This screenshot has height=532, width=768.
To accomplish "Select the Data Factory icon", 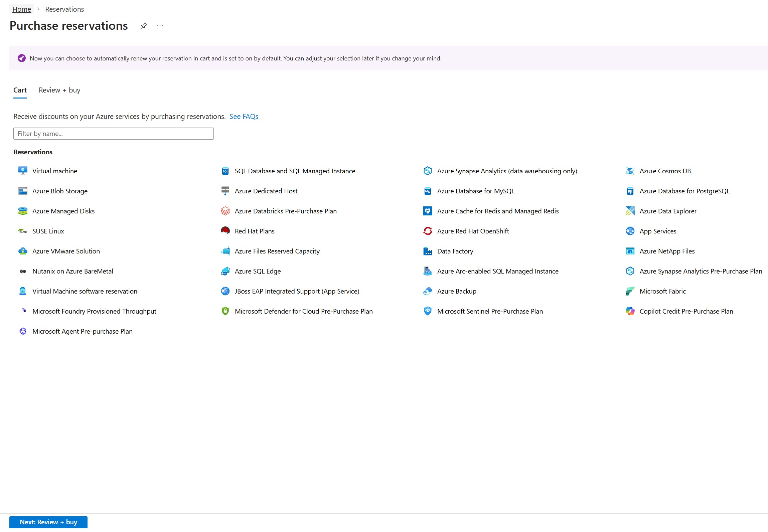I will (x=428, y=251).
